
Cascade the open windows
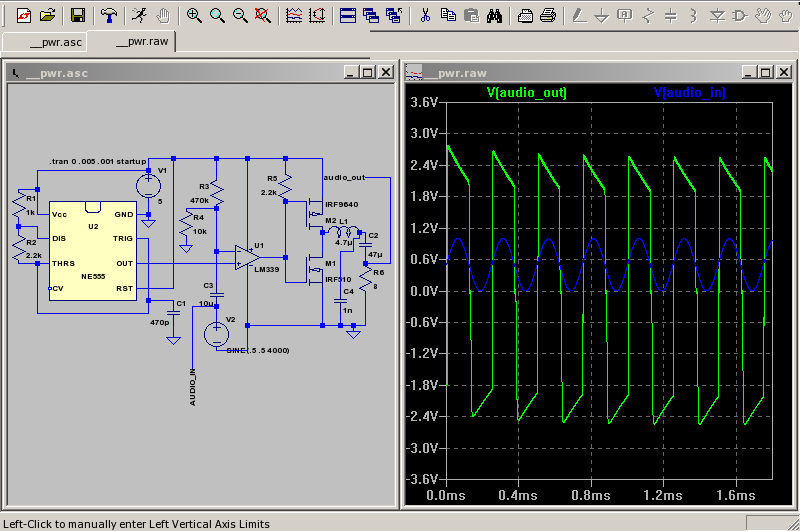[393, 15]
